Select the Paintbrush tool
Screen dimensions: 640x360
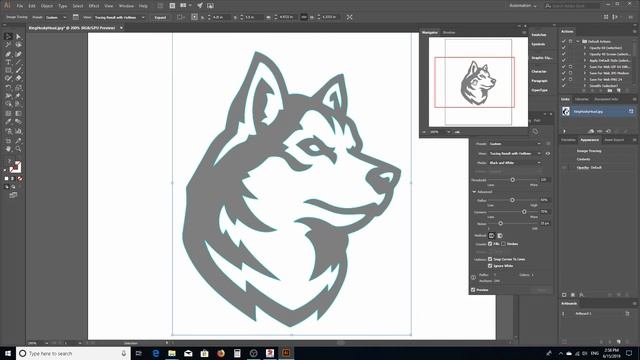[x=18, y=71]
